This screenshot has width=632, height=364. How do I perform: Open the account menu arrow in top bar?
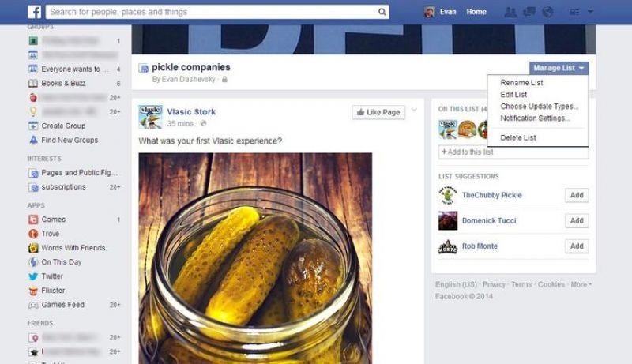[x=590, y=12]
